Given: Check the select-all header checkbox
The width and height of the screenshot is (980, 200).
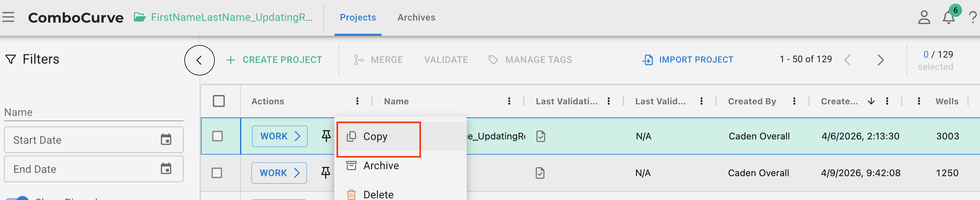Looking at the screenshot, I should click(219, 101).
